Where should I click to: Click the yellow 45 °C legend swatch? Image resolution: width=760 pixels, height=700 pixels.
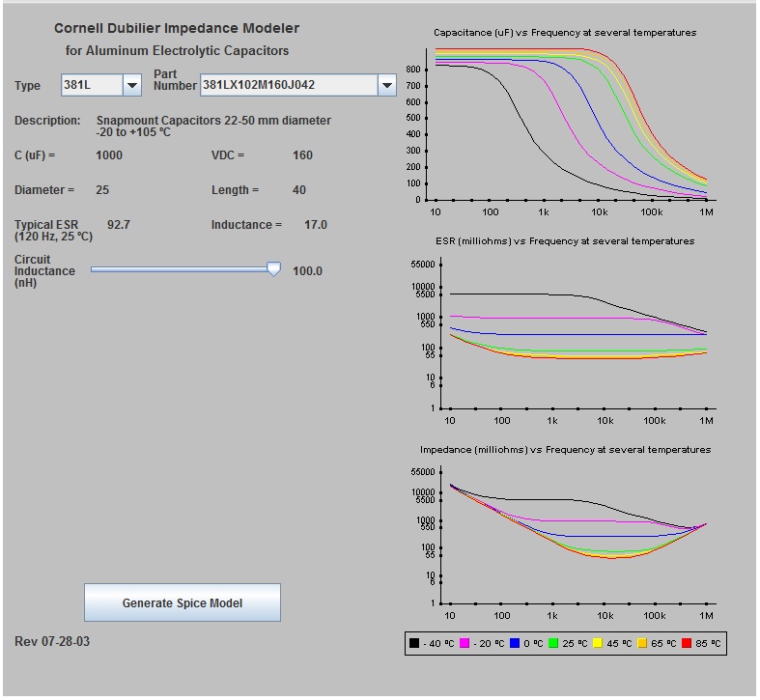[x=598, y=643]
